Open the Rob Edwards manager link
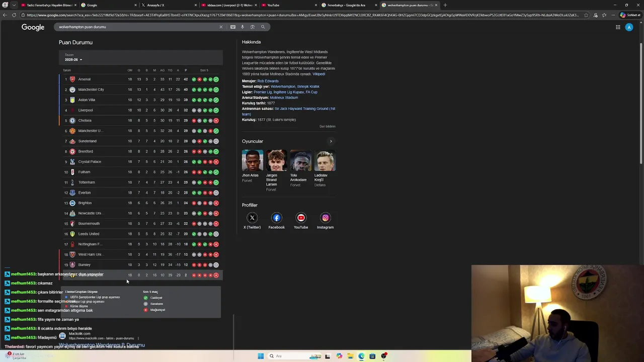The width and height of the screenshot is (644, 362). click(x=268, y=81)
